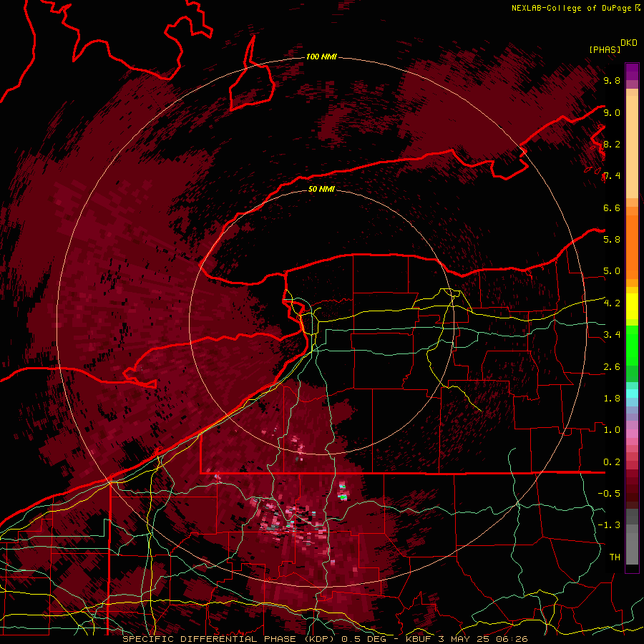
Task: Click the DKD product label above the color scale
Action: click(628, 43)
